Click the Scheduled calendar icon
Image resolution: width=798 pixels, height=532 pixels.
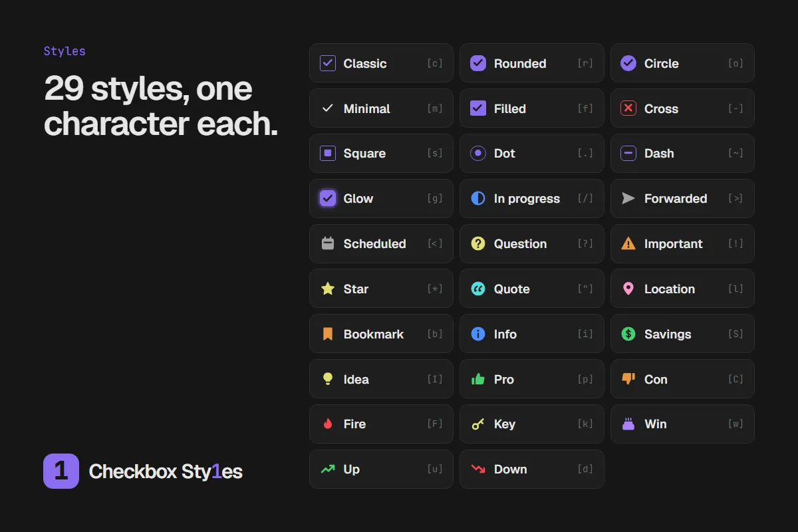[x=328, y=243]
